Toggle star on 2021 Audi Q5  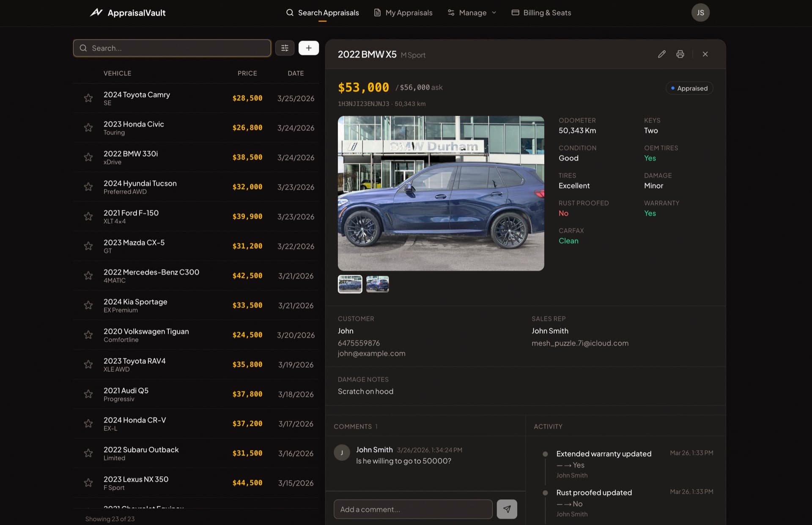(x=88, y=394)
